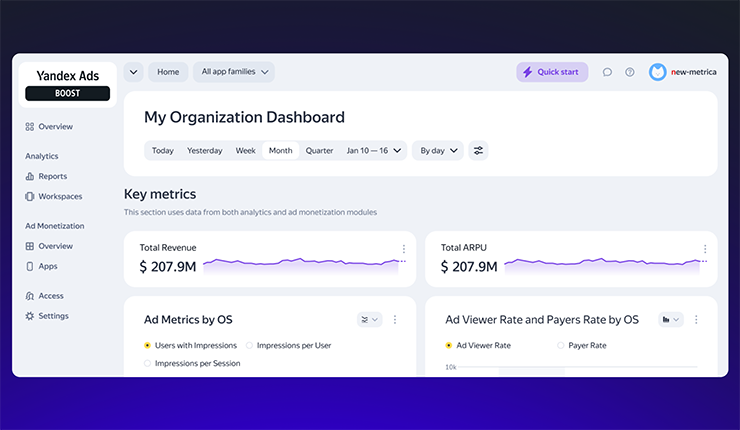
Task: Select Impressions per User radio option
Action: point(250,345)
